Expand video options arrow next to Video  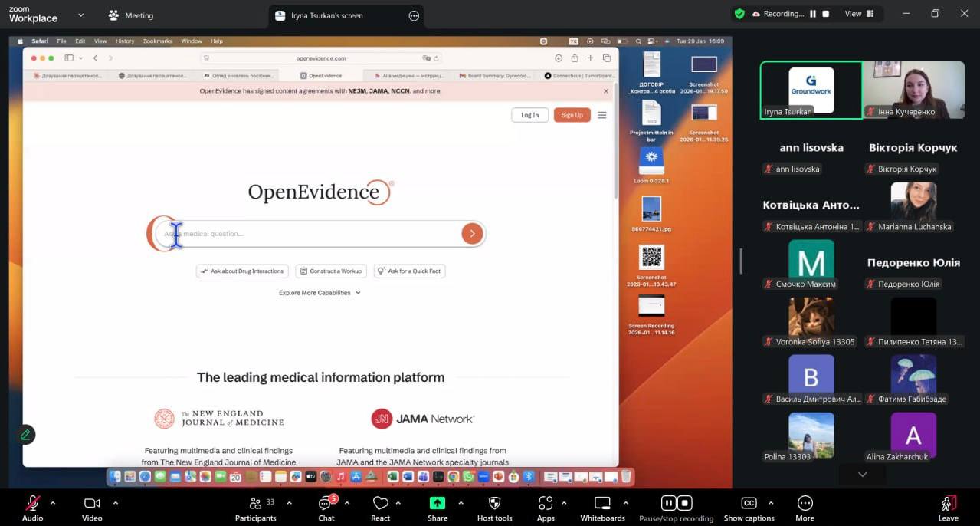point(116,503)
